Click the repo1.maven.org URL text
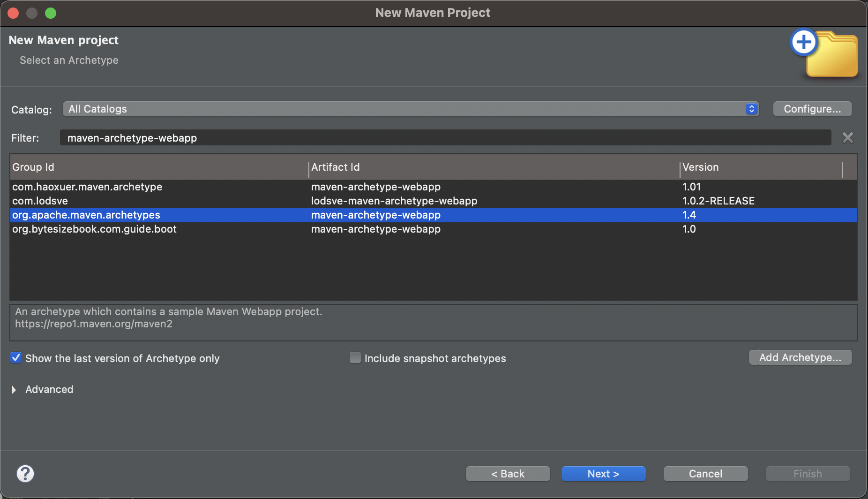Viewport: 868px width, 499px height. (x=94, y=324)
